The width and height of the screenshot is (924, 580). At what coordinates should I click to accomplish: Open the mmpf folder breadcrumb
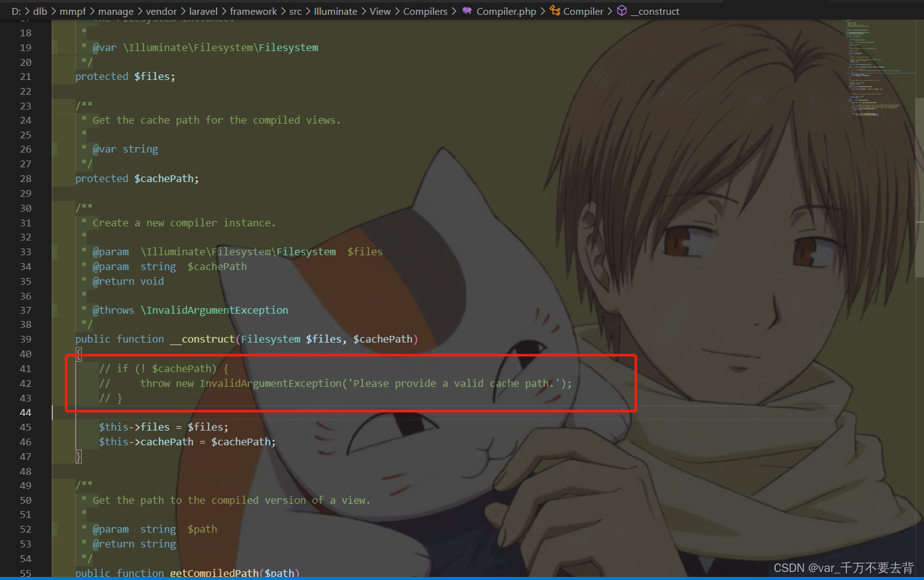click(73, 11)
